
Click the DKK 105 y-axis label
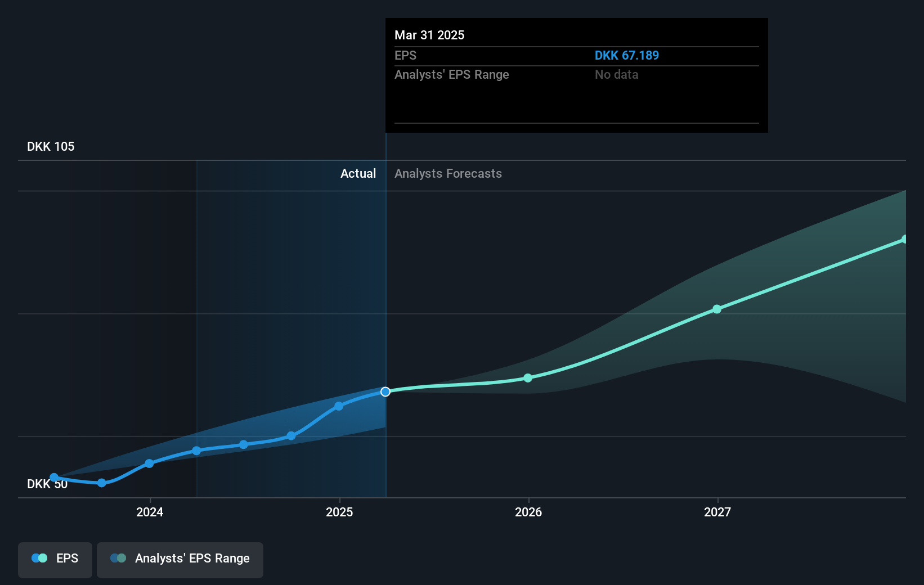coord(51,146)
